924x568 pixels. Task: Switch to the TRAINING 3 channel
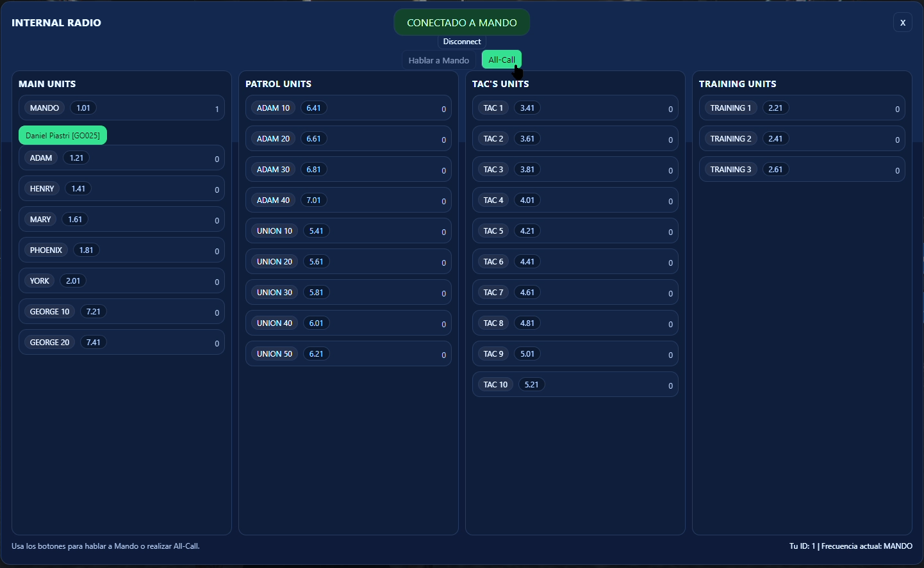pyautogui.click(x=802, y=170)
